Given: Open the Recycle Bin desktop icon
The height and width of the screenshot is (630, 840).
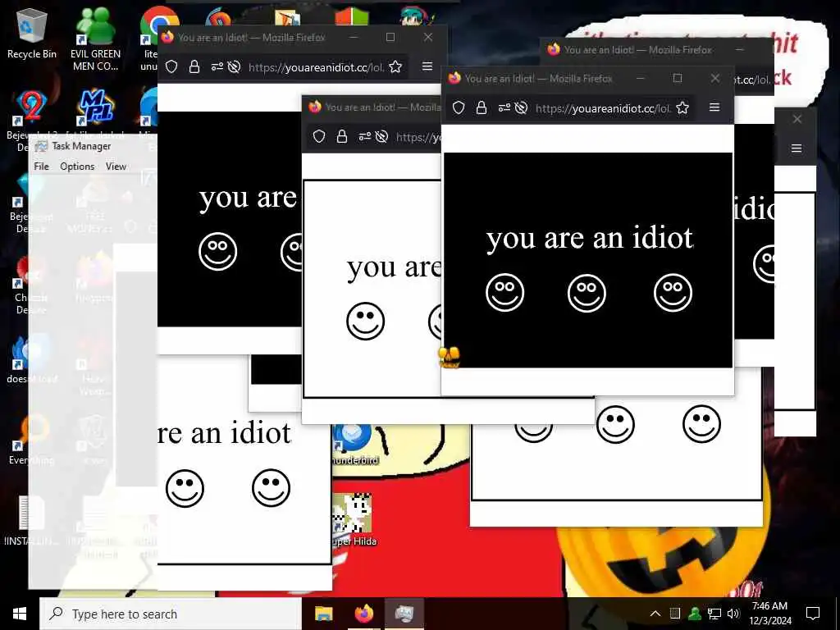Looking at the screenshot, I should [32, 33].
